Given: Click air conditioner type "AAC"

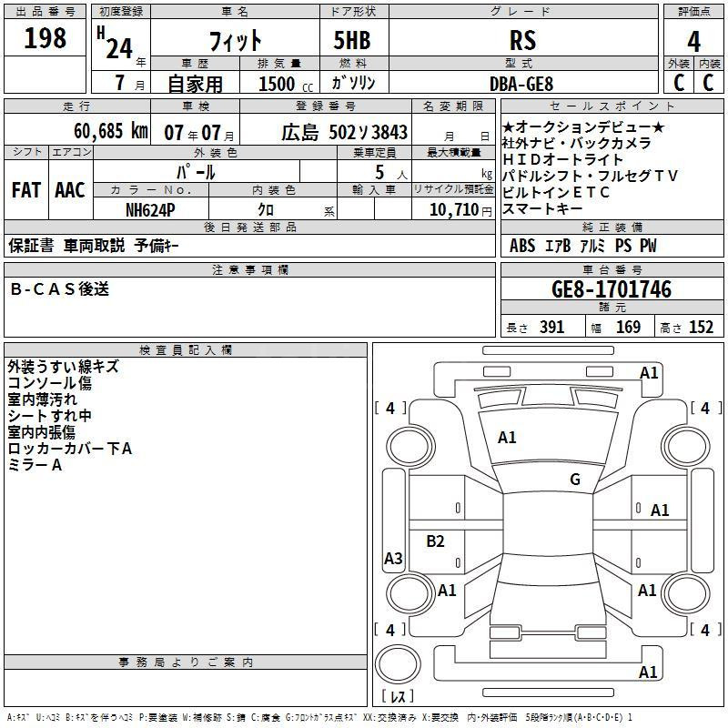Looking at the screenshot, I should (70, 190).
